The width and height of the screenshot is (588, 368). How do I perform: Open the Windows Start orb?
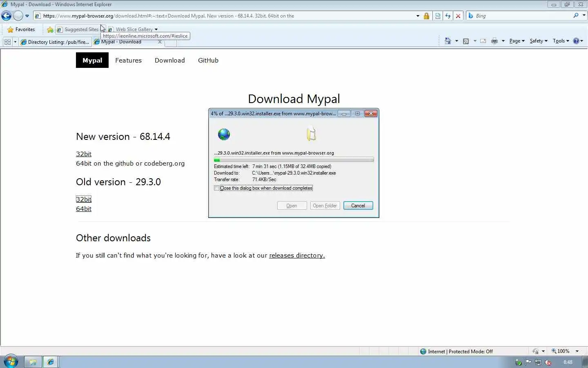pos(11,362)
